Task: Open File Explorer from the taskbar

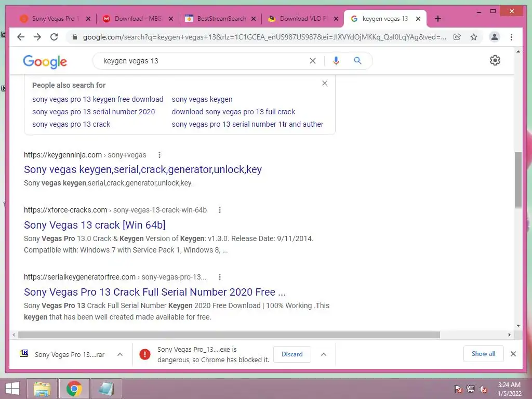Action: click(42, 389)
